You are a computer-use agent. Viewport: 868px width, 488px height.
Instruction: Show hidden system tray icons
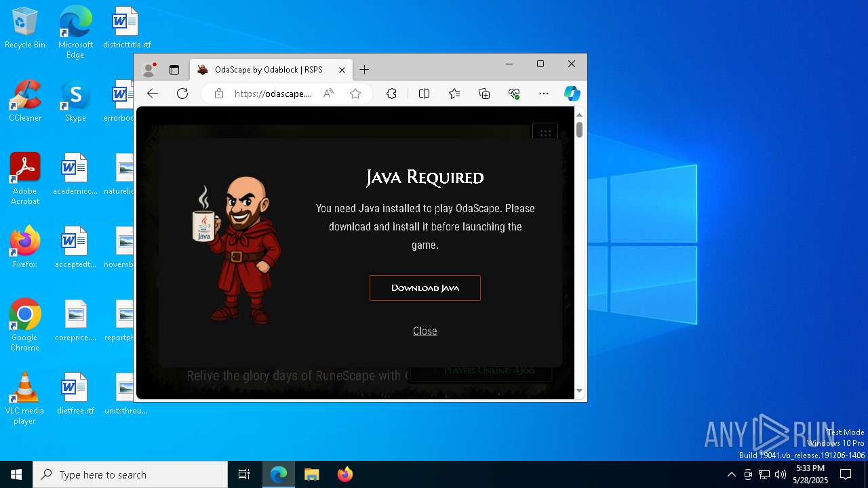[x=731, y=474]
